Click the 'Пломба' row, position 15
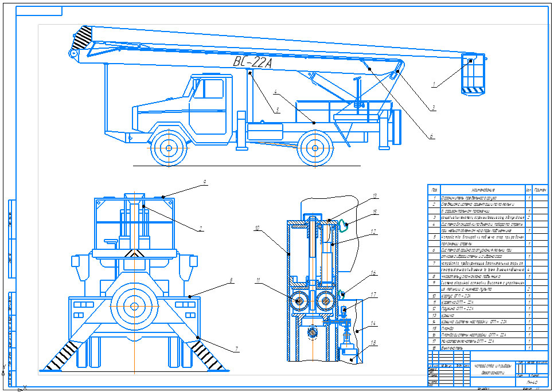Image resolution: width=554 pixels, height=392 pixels. click(x=488, y=328)
